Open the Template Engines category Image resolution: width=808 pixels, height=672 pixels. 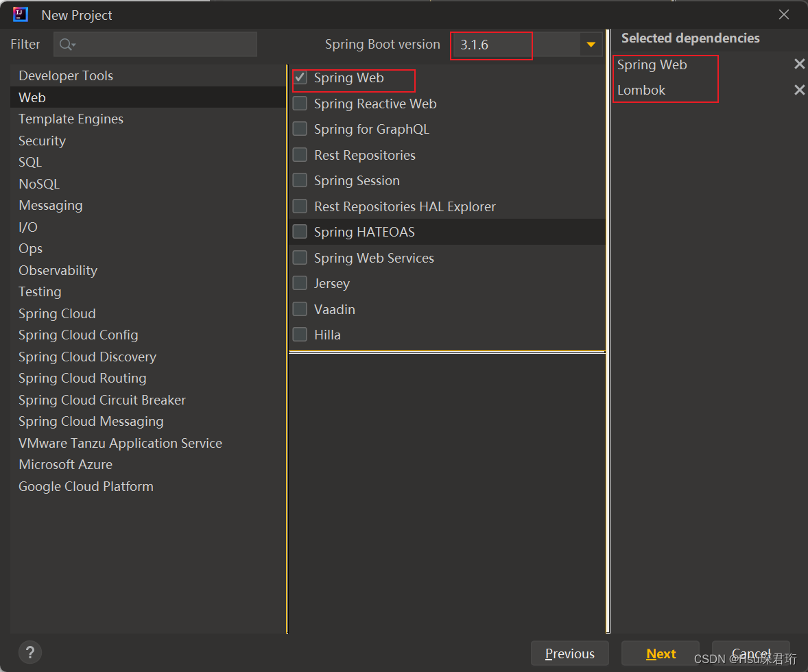pos(148,119)
